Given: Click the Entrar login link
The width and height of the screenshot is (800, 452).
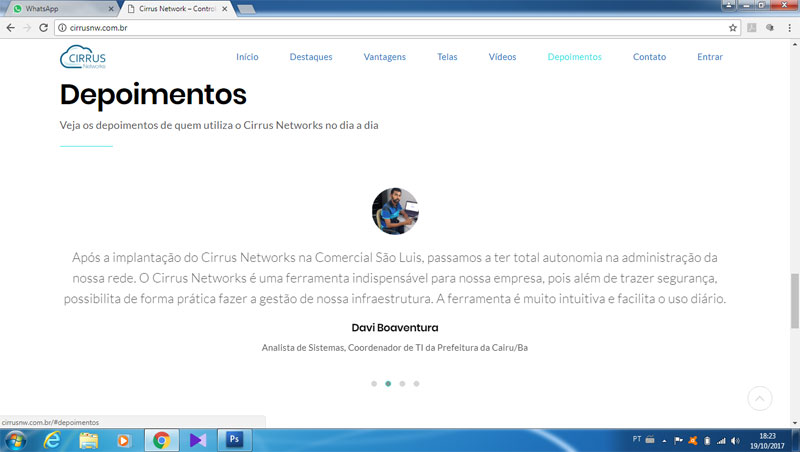Looking at the screenshot, I should [710, 57].
